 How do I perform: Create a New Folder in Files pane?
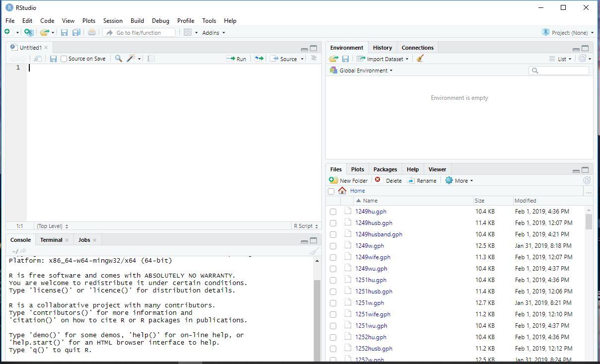point(348,181)
